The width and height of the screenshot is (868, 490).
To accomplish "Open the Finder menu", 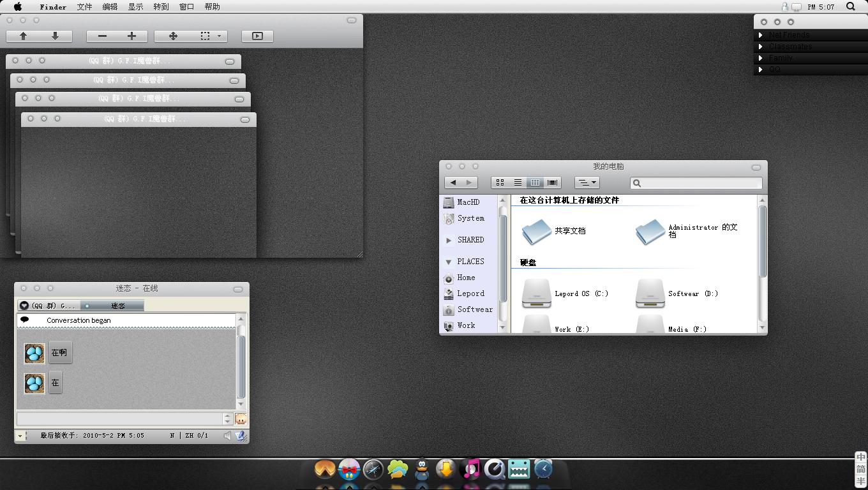I will pos(53,7).
